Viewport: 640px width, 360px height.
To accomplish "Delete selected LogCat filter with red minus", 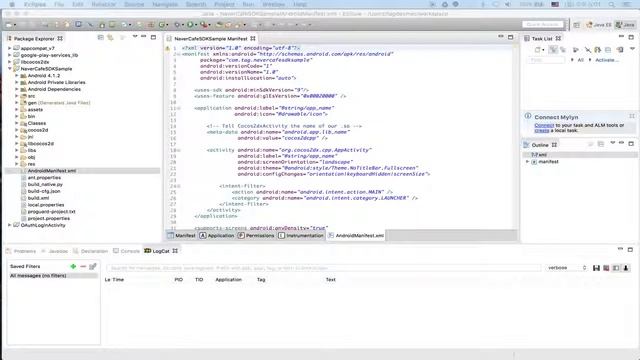I will tap(83, 266).
